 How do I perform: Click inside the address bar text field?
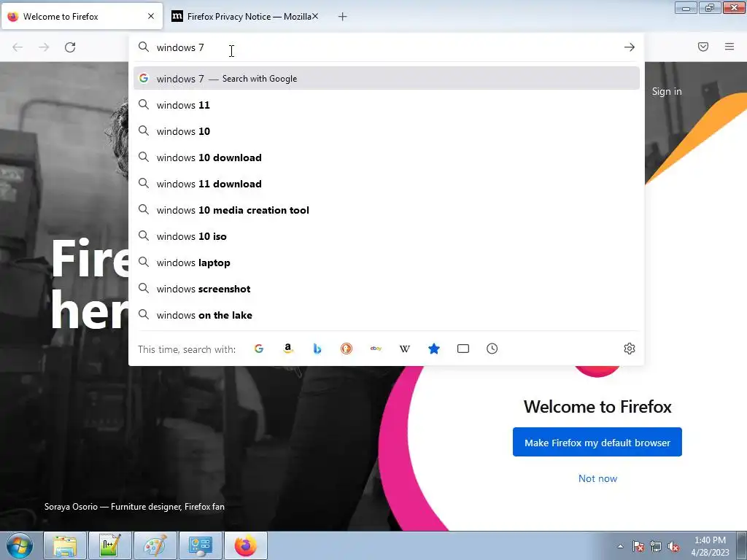click(x=386, y=47)
